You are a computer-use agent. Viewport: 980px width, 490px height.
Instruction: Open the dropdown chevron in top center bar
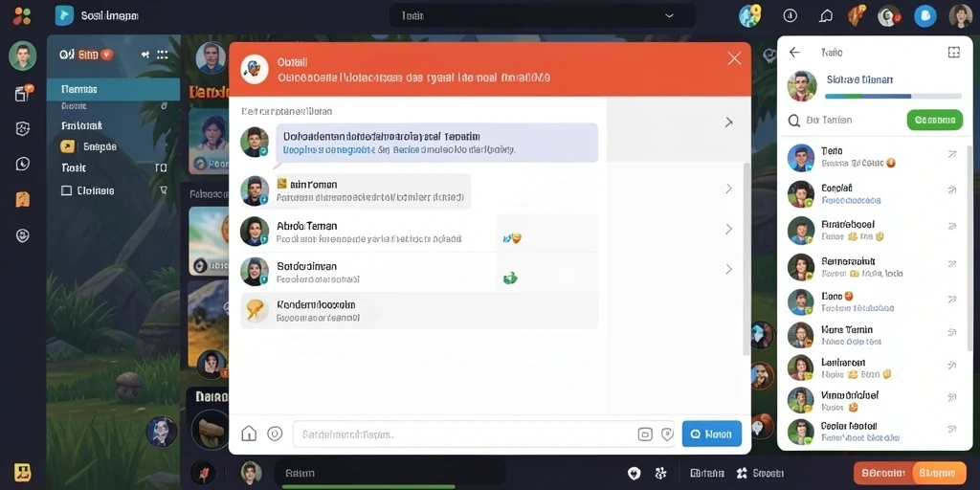669,15
